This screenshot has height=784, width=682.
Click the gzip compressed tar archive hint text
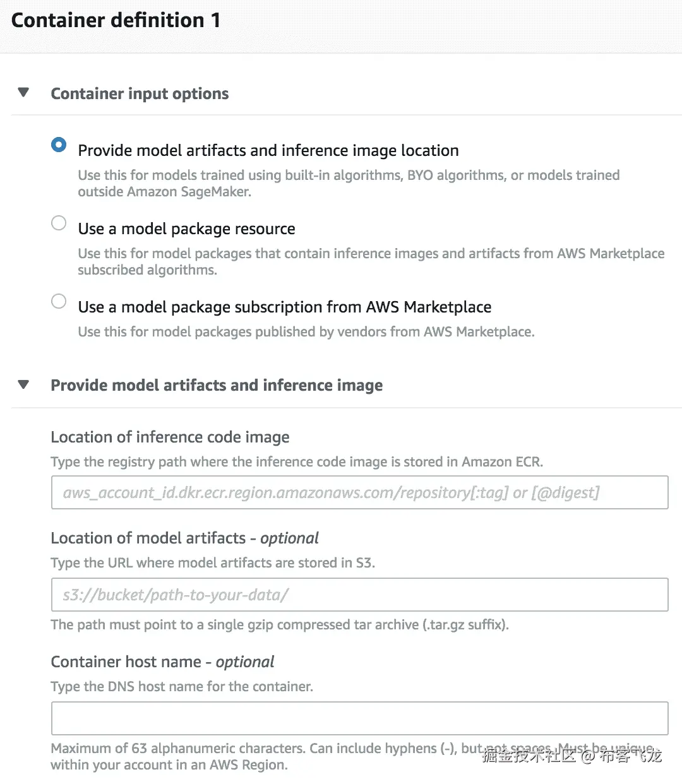coord(280,625)
